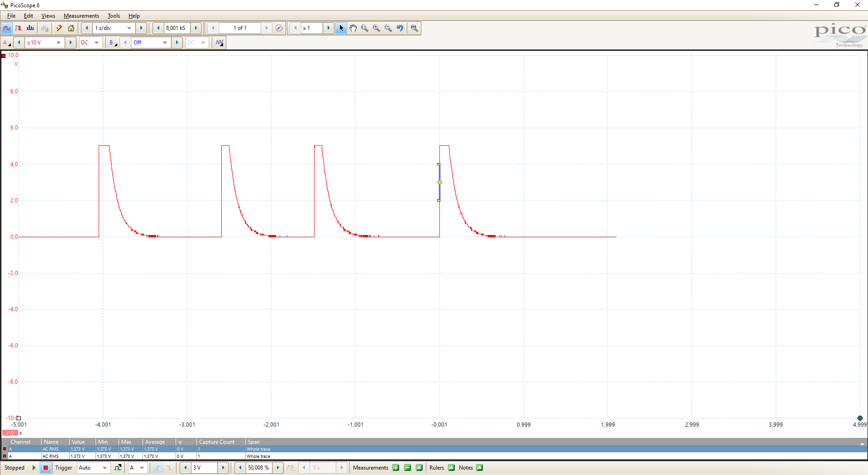Open advanced trigger settings icon
Image resolution: width=868 pixels, height=475 pixels.
[118, 468]
